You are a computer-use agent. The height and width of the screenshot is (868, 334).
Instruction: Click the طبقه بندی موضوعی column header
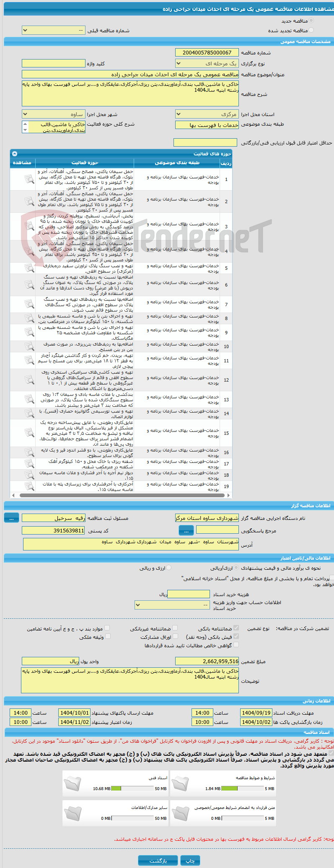(177, 163)
